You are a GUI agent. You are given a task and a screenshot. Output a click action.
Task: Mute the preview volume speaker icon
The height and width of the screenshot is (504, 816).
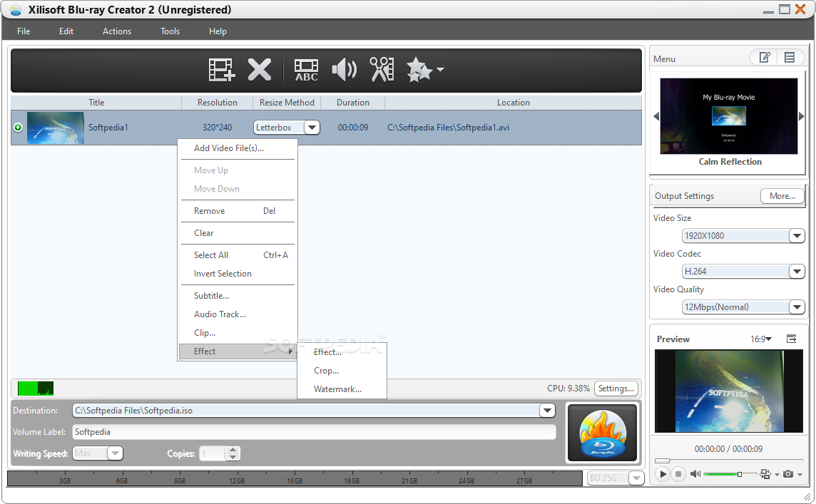(x=695, y=474)
